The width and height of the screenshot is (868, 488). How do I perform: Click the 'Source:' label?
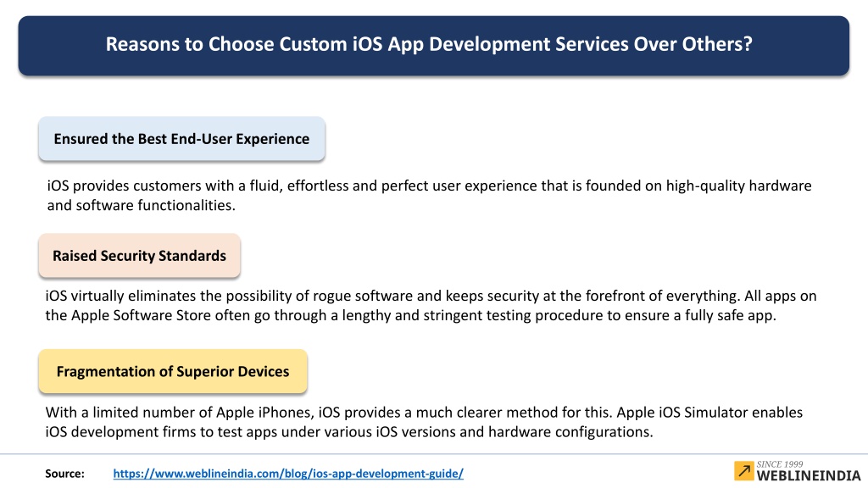pyautogui.click(x=64, y=474)
